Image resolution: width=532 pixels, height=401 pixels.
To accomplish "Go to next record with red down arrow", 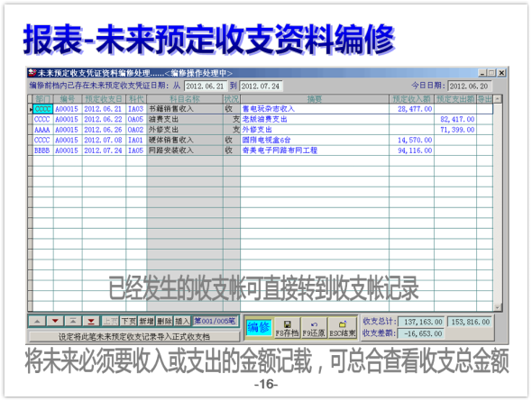I will [55, 321].
